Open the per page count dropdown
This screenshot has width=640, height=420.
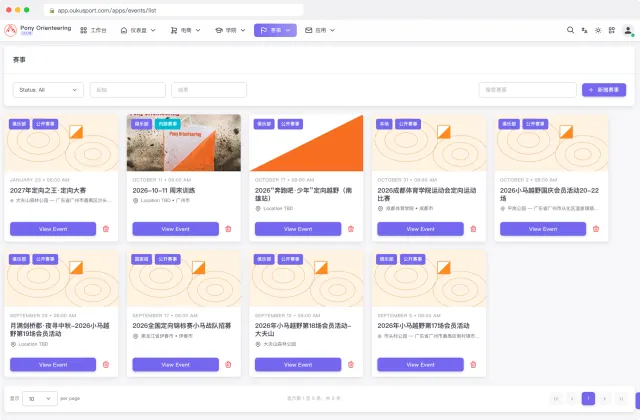[x=40, y=398]
